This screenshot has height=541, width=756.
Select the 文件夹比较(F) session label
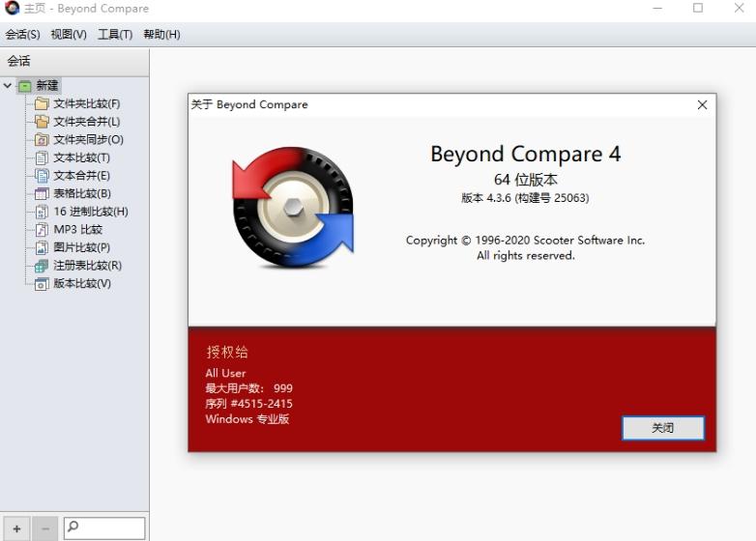click(x=87, y=103)
